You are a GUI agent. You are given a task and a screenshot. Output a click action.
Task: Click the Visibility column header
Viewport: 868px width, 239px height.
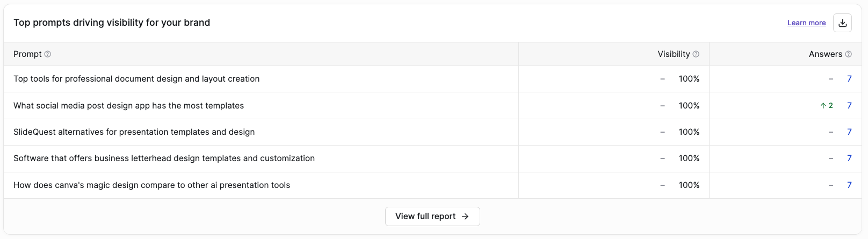point(674,54)
